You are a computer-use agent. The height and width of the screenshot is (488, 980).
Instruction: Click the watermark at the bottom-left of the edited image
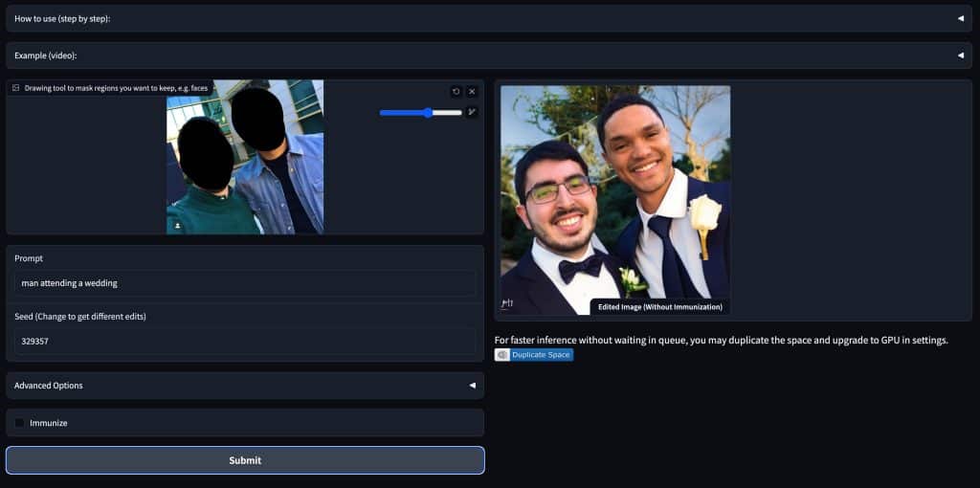tap(508, 305)
